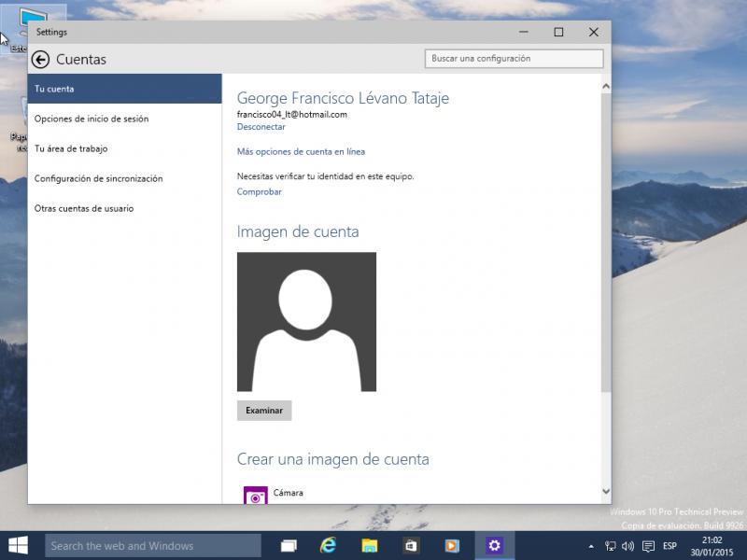This screenshot has width=747, height=560.
Task: Open Tu área de trabajo
Action: 125,148
